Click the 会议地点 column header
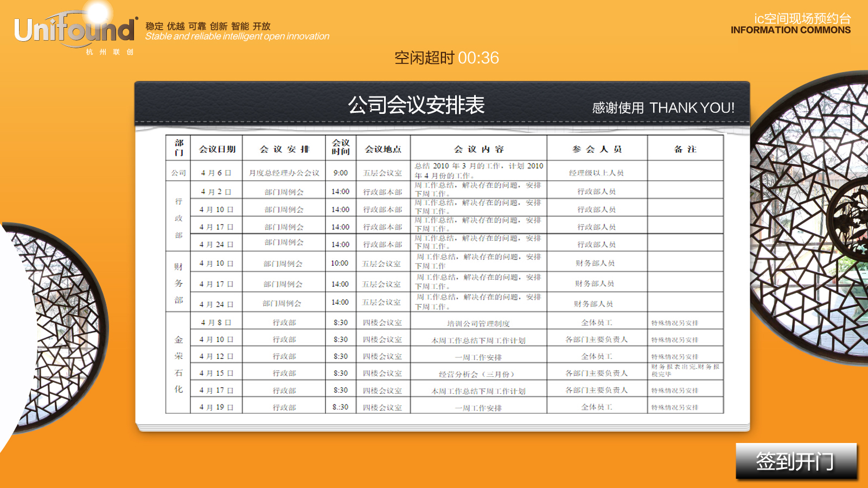The width and height of the screenshot is (868, 488). point(383,149)
